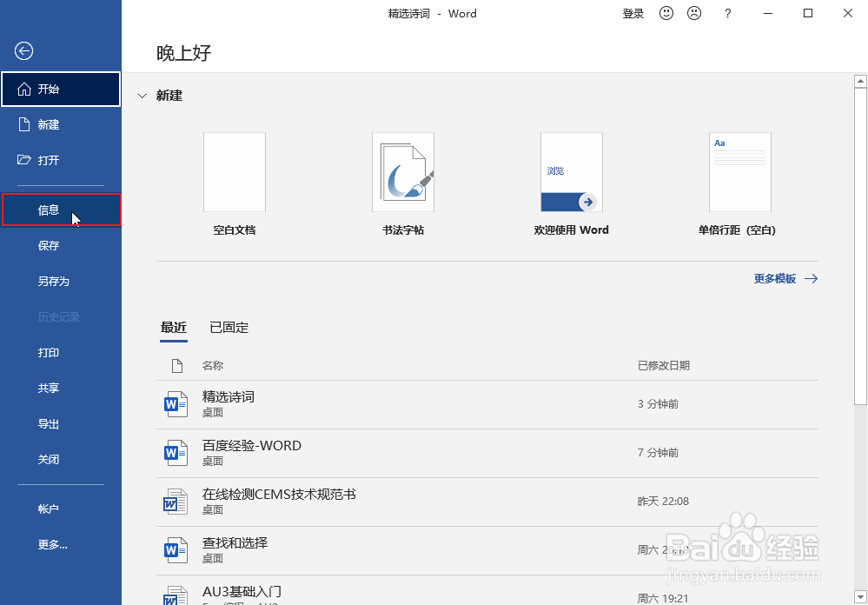This screenshot has width=868, height=605.
Task: Open recent file 在线检测CEMS技术规范书
Action: coord(487,502)
